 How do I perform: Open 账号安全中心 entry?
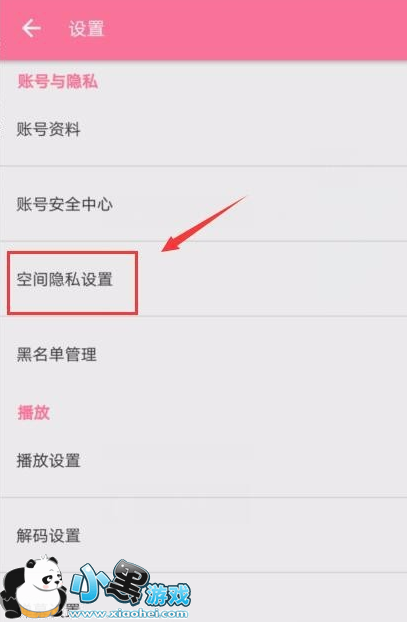[204, 204]
